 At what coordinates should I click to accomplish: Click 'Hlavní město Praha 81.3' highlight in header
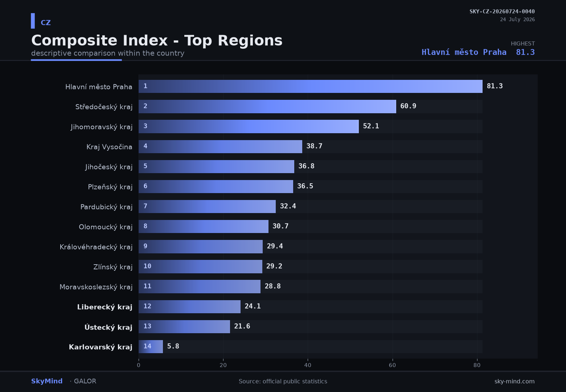coord(478,52)
